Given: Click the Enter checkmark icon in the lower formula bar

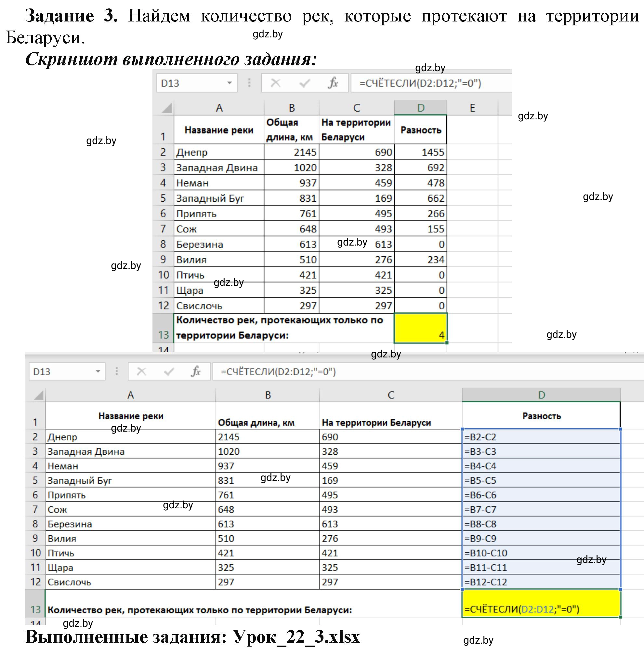Looking at the screenshot, I should [169, 371].
